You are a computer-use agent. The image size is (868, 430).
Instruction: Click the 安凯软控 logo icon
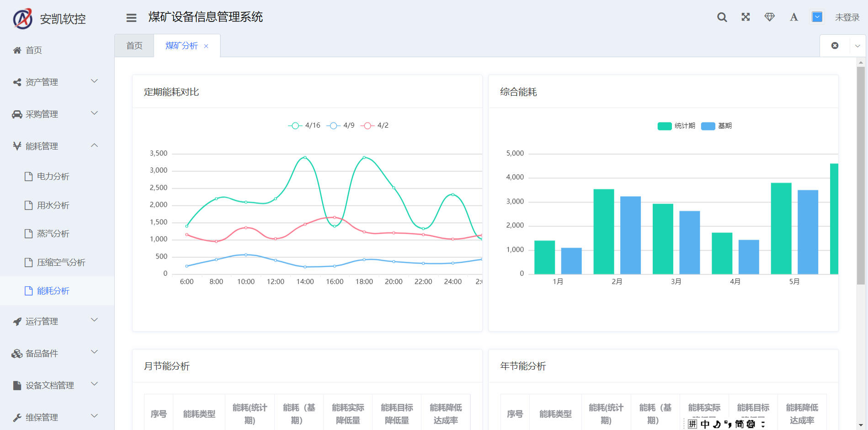[x=22, y=18]
